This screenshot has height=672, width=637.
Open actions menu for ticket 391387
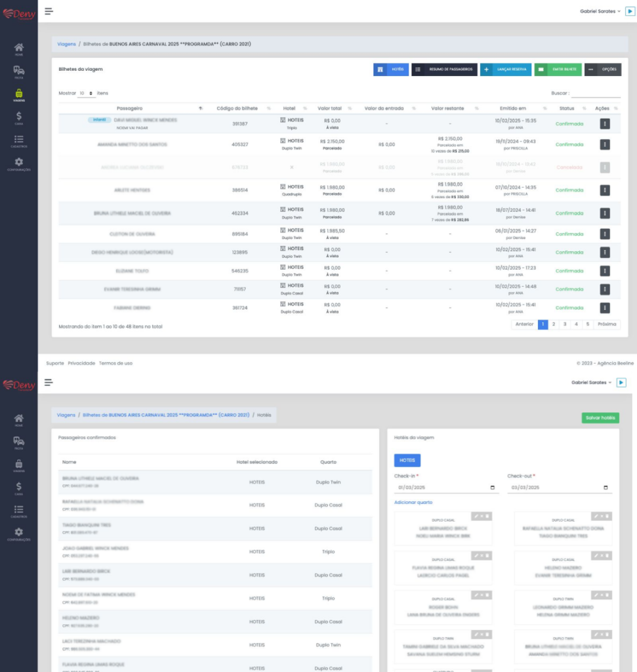point(605,124)
